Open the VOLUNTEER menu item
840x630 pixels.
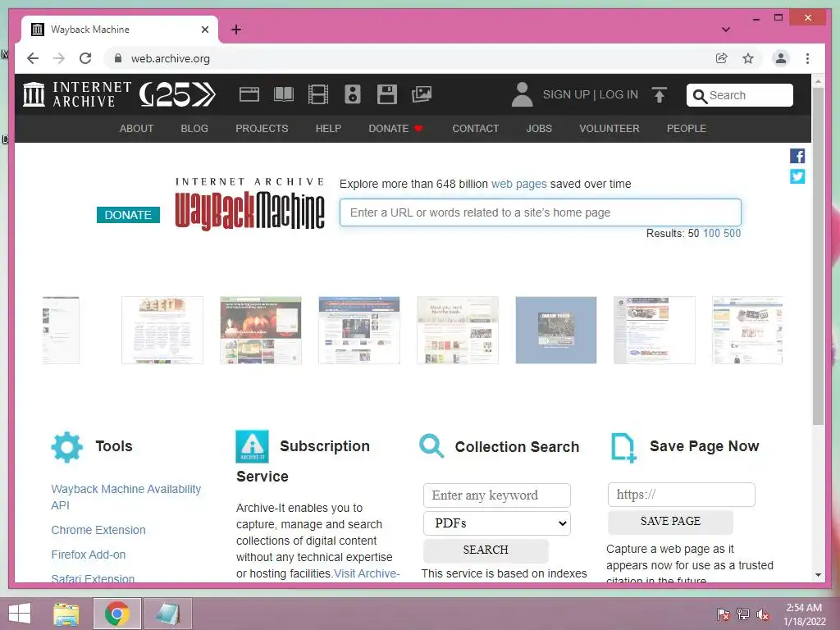[609, 129]
